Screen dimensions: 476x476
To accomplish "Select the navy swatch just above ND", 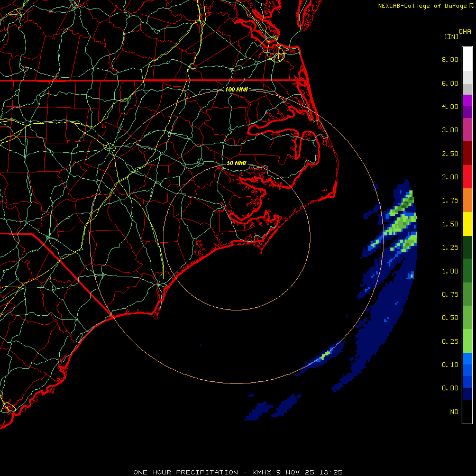I will pos(467,393).
